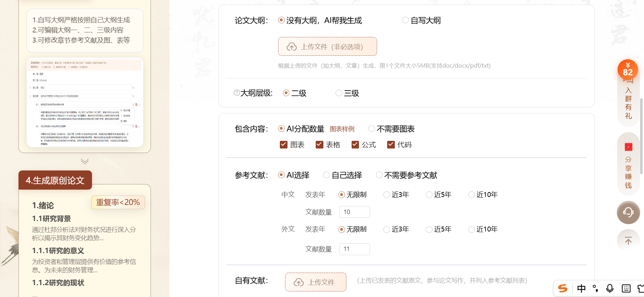Click the Chinese 文献数量 field showing 10
Screen dimensions: 644x297
pyautogui.click(x=355, y=212)
